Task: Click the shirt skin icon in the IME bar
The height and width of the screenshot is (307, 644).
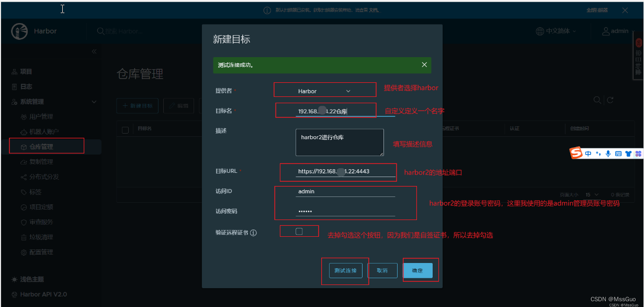Action: pyautogui.click(x=628, y=153)
